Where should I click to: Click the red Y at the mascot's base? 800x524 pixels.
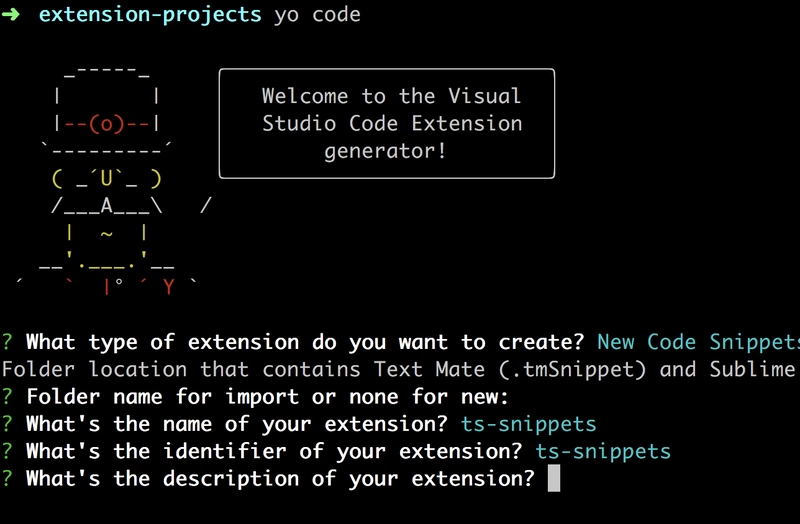(169, 288)
